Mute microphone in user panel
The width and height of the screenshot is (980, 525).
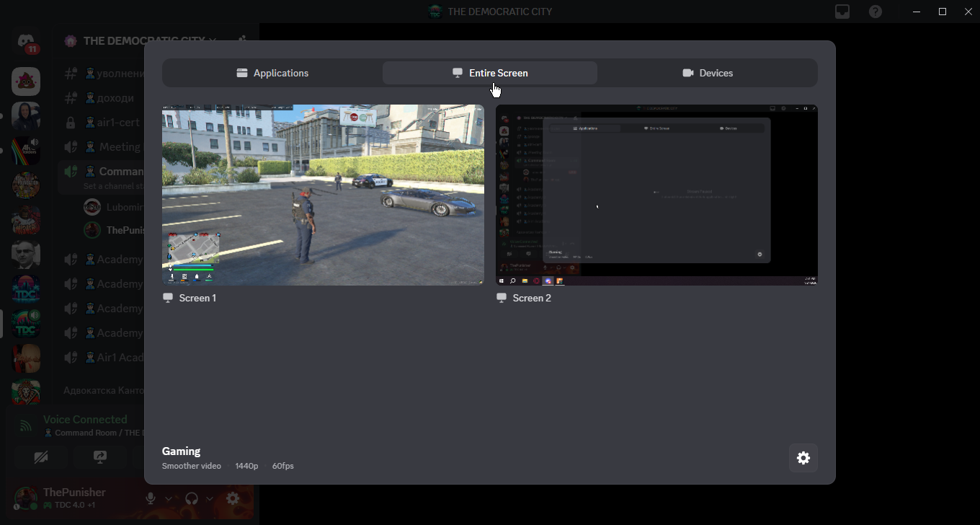click(x=151, y=498)
